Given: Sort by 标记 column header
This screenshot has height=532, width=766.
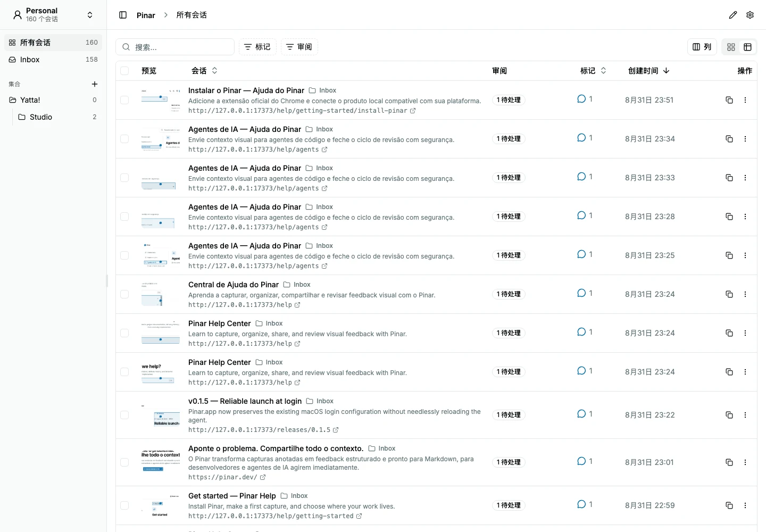Looking at the screenshot, I should pyautogui.click(x=593, y=71).
